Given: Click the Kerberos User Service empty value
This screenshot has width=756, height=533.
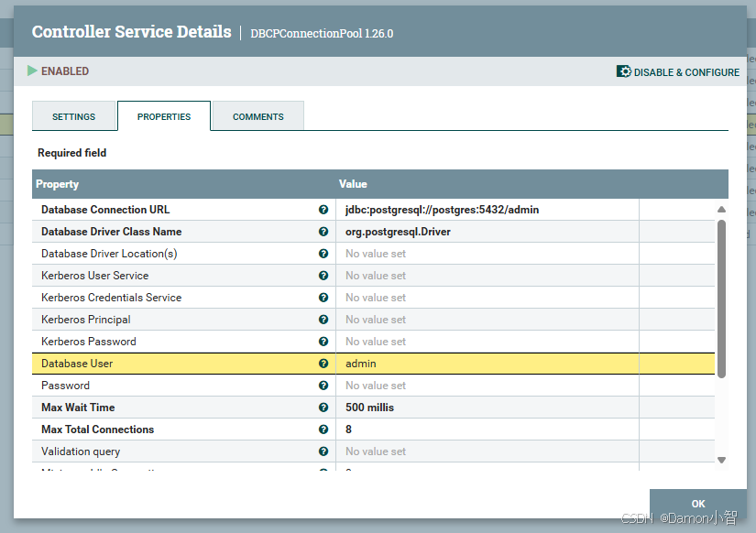Looking at the screenshot, I should 375,276.
